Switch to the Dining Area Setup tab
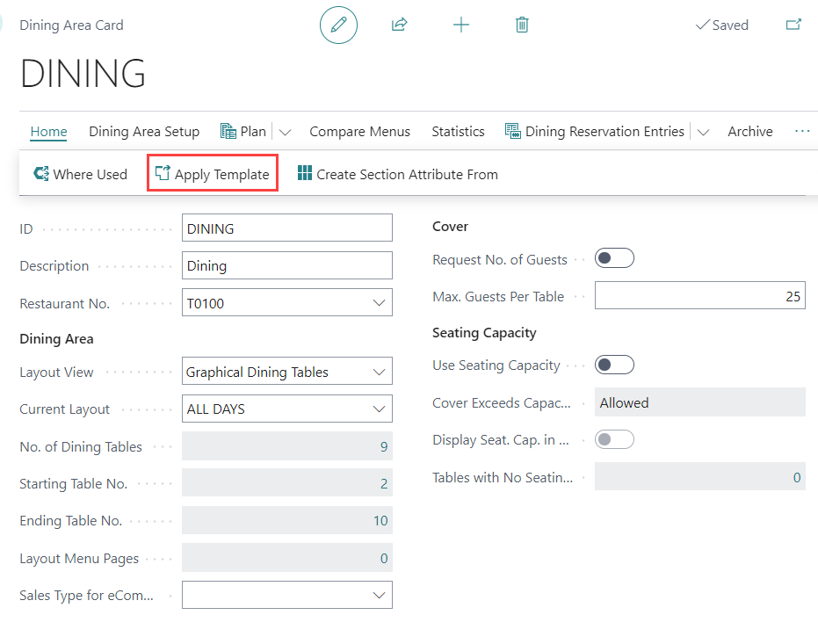 [x=144, y=131]
